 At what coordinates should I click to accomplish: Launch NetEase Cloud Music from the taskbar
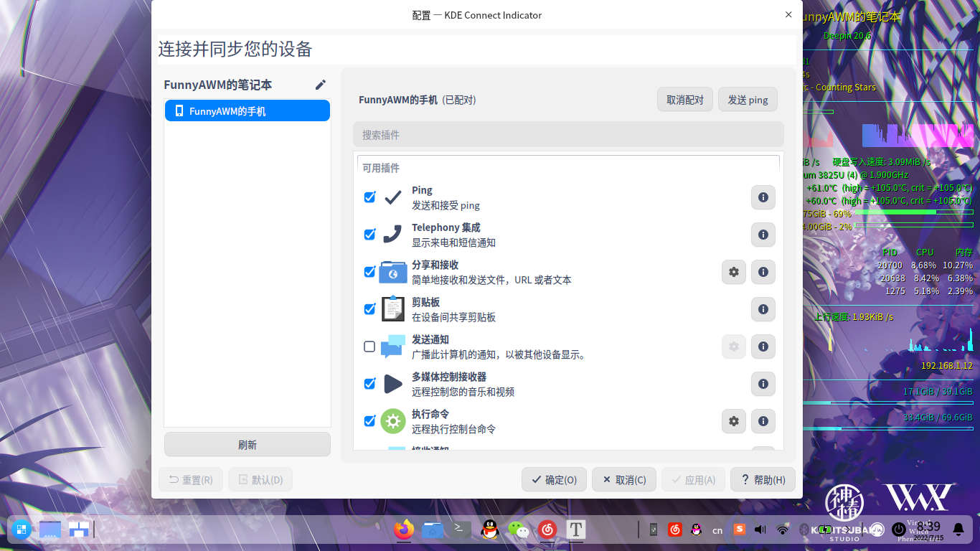547,529
